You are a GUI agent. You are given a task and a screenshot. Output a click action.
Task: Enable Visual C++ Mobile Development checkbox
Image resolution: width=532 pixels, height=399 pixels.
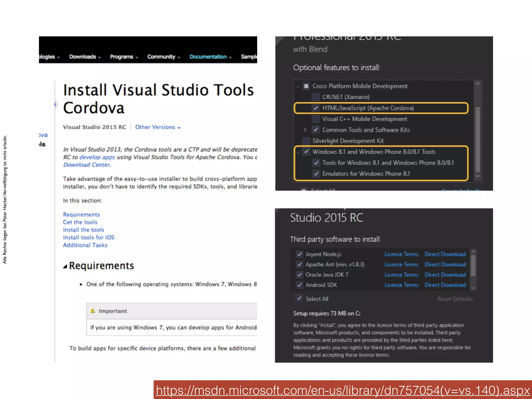point(316,119)
